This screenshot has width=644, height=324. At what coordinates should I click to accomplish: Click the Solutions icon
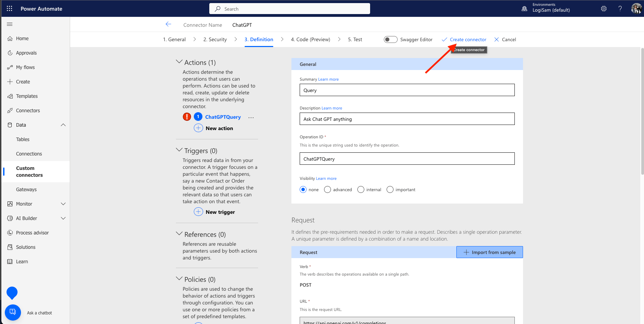[x=10, y=247]
